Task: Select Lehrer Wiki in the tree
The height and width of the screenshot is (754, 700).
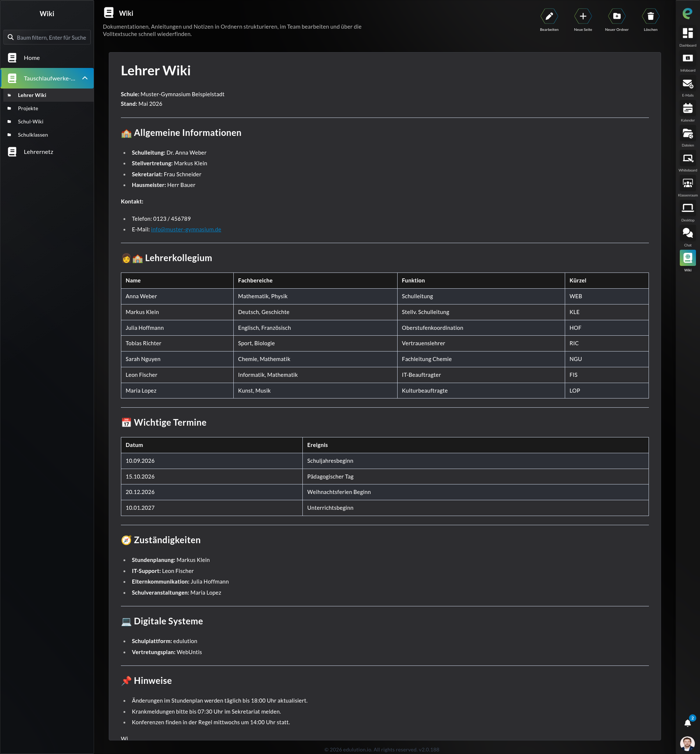Action: click(x=48, y=95)
